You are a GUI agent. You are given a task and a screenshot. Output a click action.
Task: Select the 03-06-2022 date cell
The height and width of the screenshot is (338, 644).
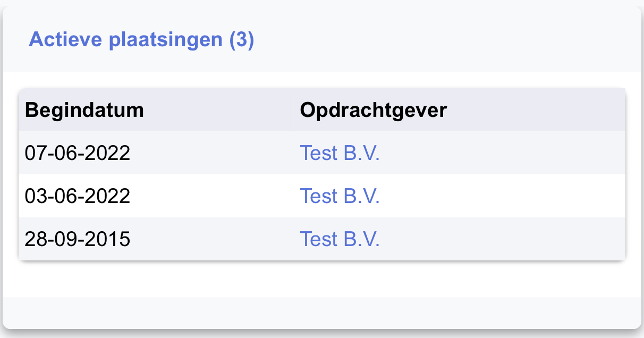78,196
